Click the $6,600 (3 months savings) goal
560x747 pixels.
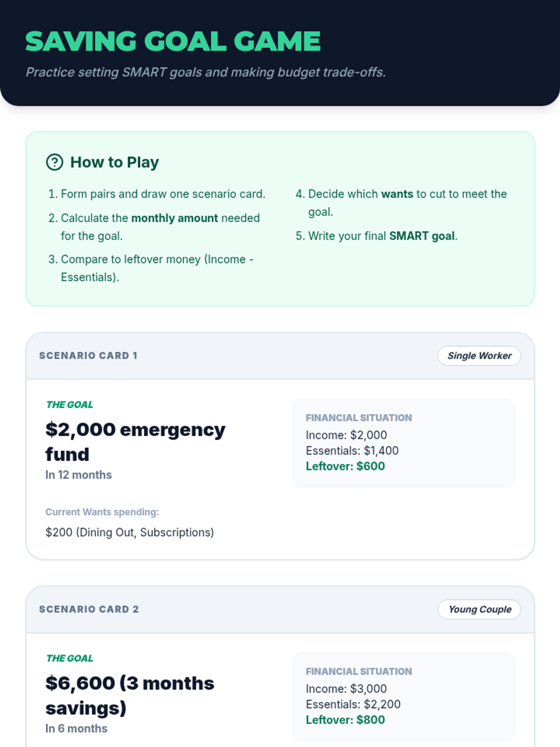[x=130, y=695]
